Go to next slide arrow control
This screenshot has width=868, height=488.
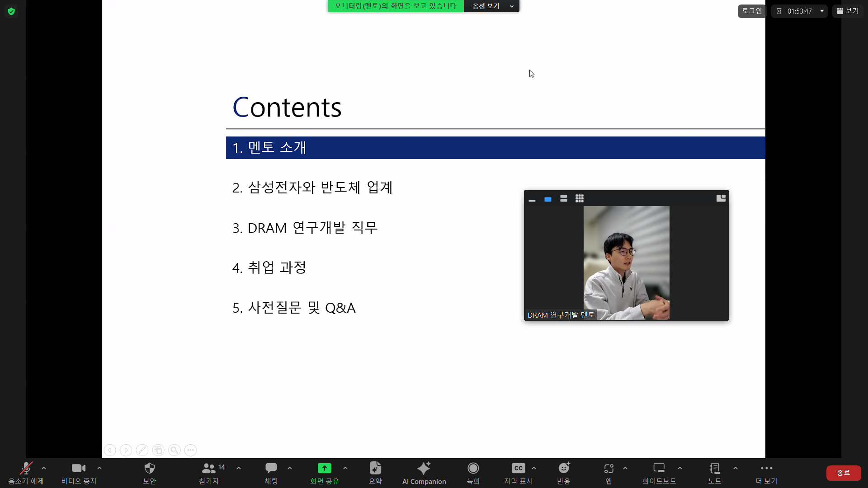(126, 450)
